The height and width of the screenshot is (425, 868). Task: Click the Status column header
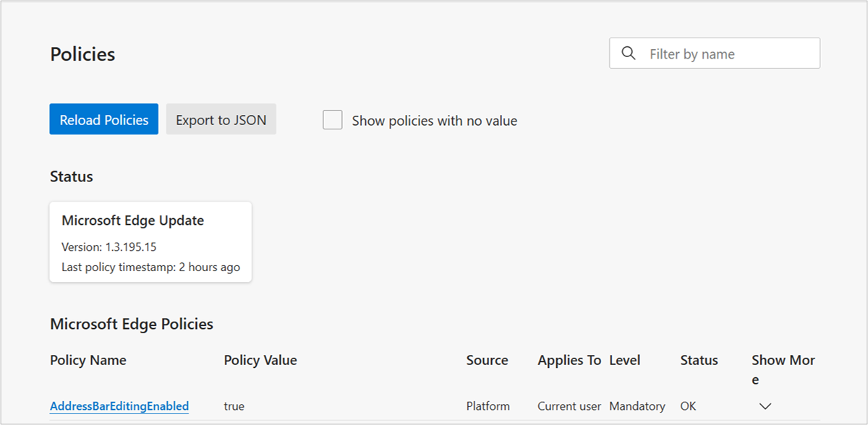tap(699, 360)
